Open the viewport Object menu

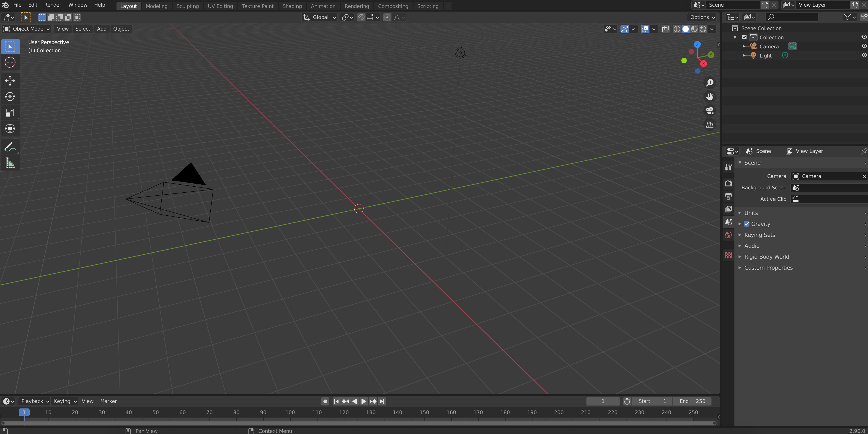click(x=121, y=29)
